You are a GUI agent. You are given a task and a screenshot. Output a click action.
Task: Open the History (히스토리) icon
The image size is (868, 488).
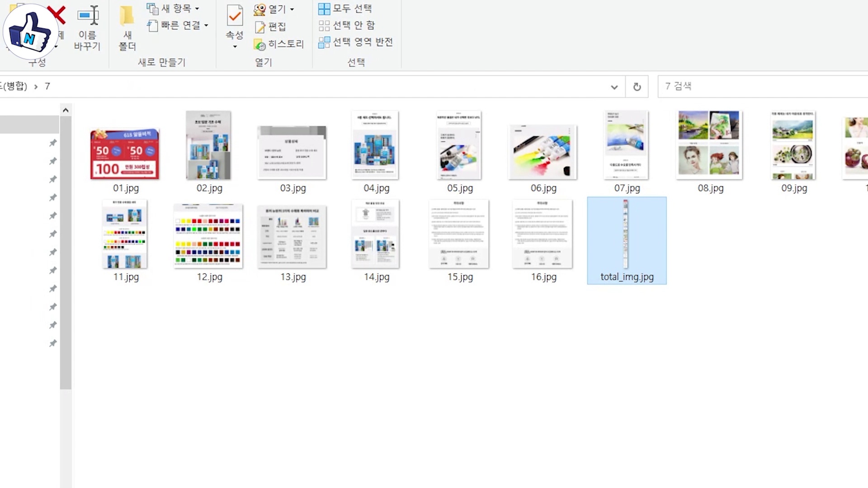point(279,44)
